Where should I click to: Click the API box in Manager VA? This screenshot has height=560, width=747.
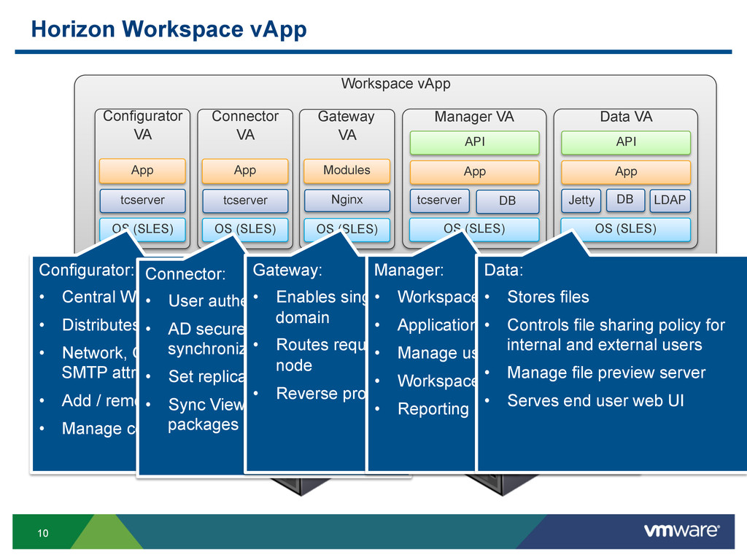tap(474, 142)
